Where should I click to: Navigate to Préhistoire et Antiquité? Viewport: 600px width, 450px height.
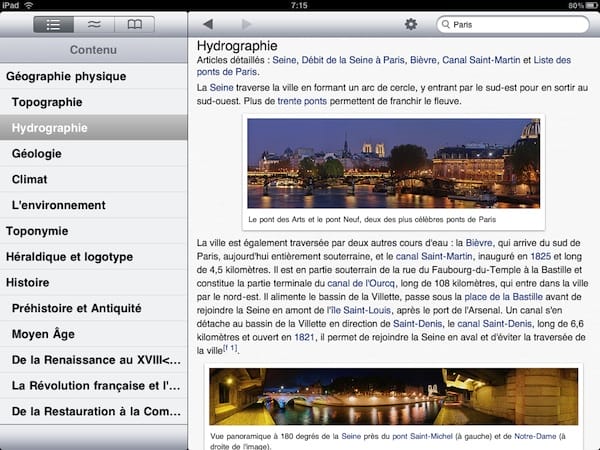coord(76,308)
